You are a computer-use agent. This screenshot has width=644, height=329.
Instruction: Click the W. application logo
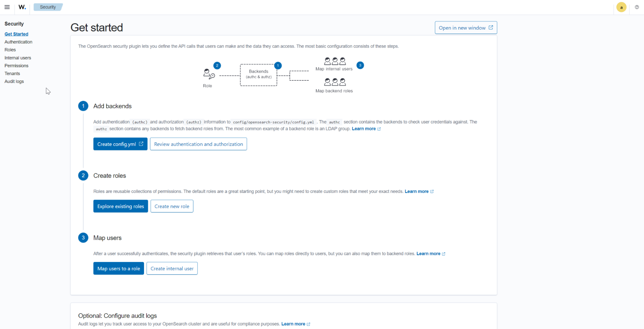pyautogui.click(x=22, y=7)
